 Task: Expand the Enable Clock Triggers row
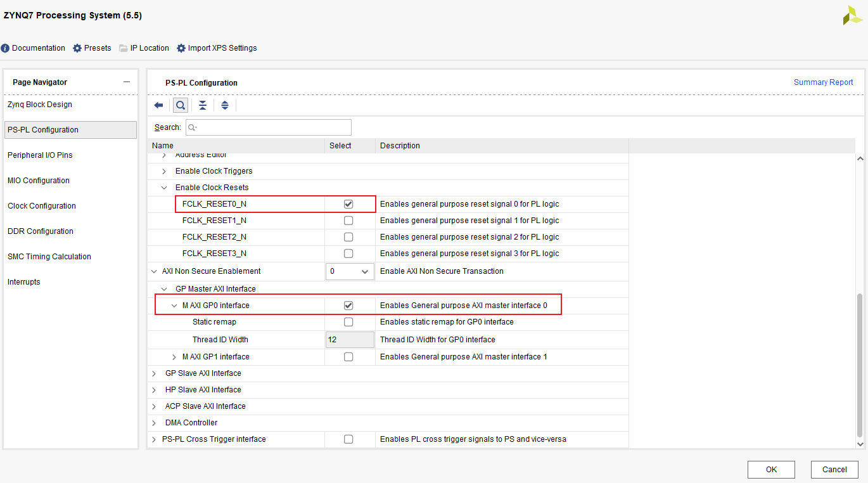[164, 171]
